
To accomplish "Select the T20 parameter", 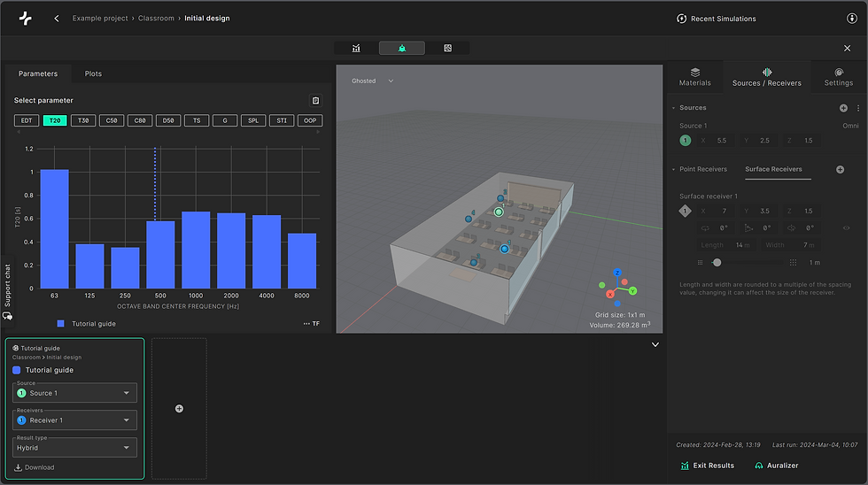I will 55,120.
